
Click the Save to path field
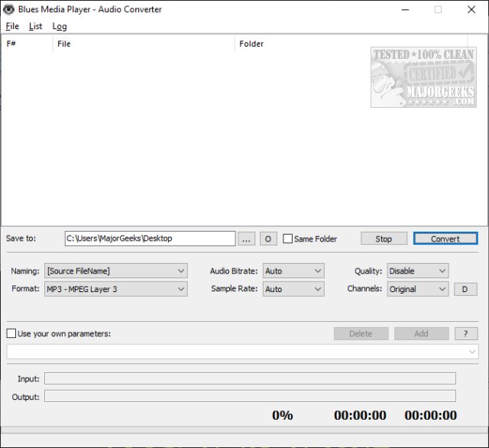click(150, 239)
